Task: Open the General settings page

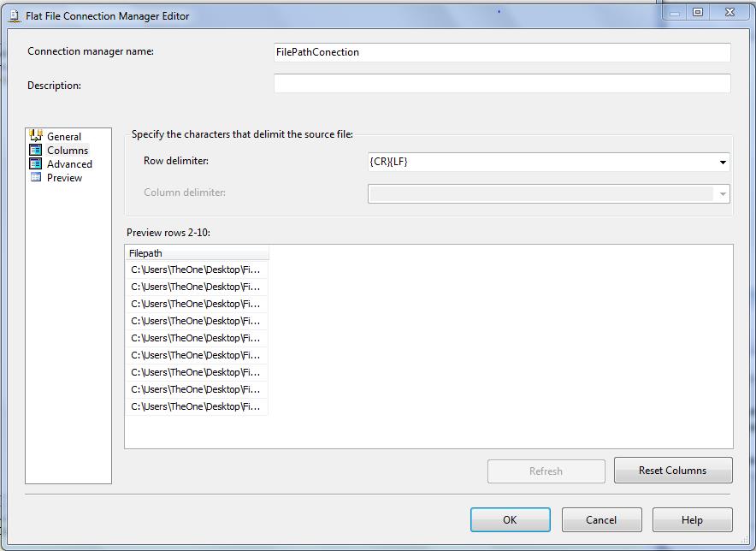Action: click(x=64, y=137)
